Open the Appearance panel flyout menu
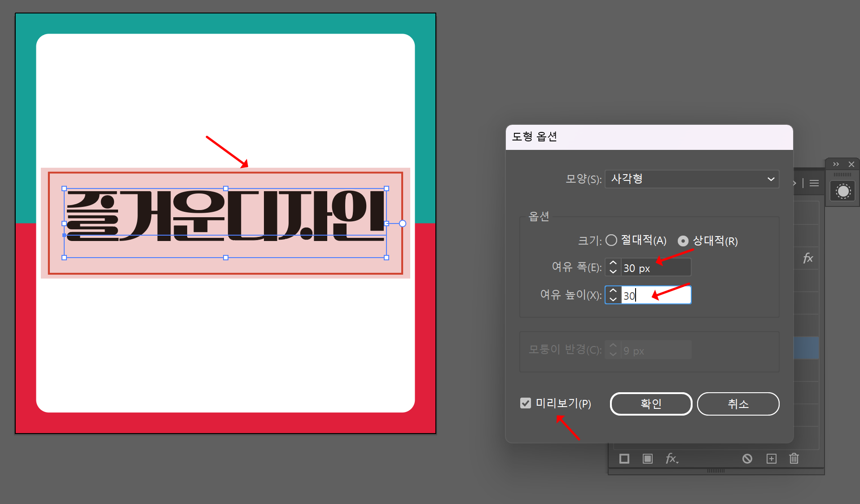 click(x=814, y=183)
